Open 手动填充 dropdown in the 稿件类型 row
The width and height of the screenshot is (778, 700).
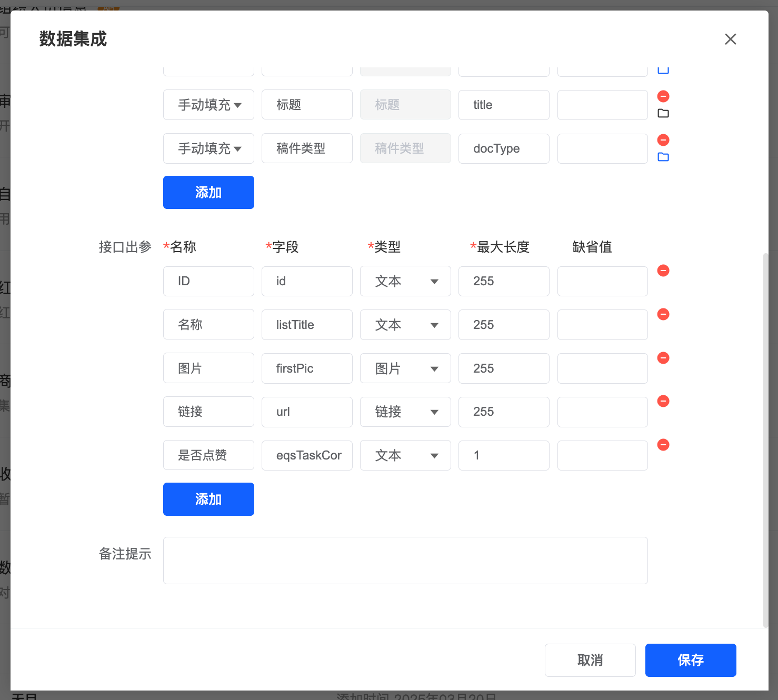tap(208, 148)
